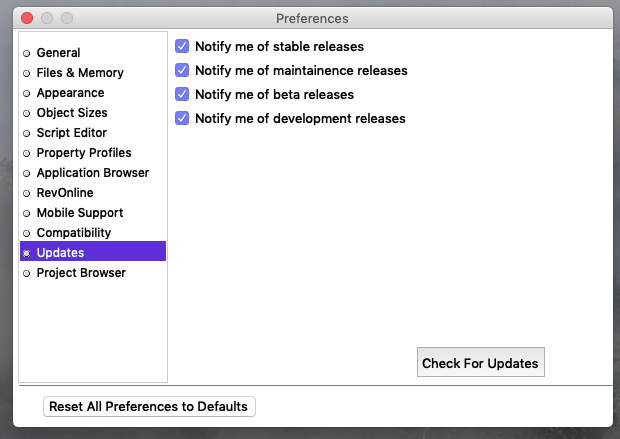This screenshot has height=439, width=620.
Task: Click the Preferences title bar
Action: click(312, 18)
